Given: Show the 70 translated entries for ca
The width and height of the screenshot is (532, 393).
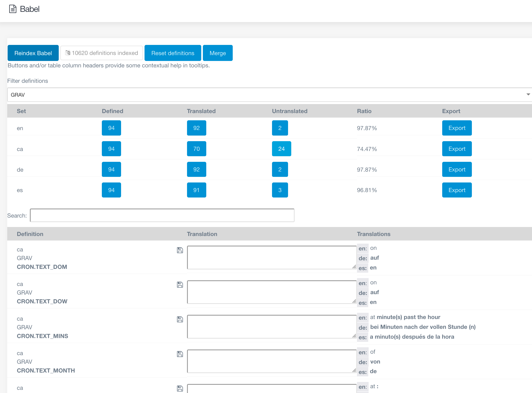Looking at the screenshot, I should (196, 149).
